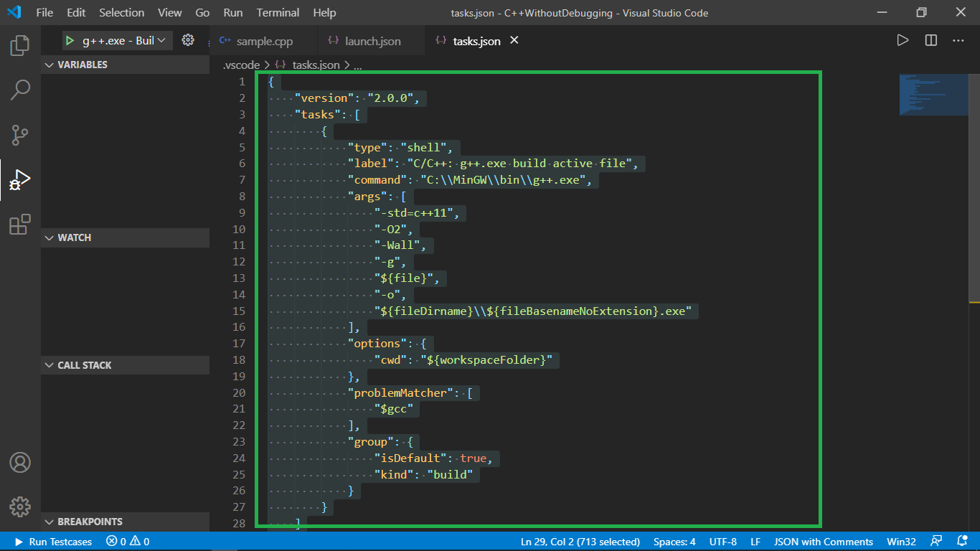Change end of line sequence LF
The image size is (980, 551).
pyautogui.click(x=755, y=542)
